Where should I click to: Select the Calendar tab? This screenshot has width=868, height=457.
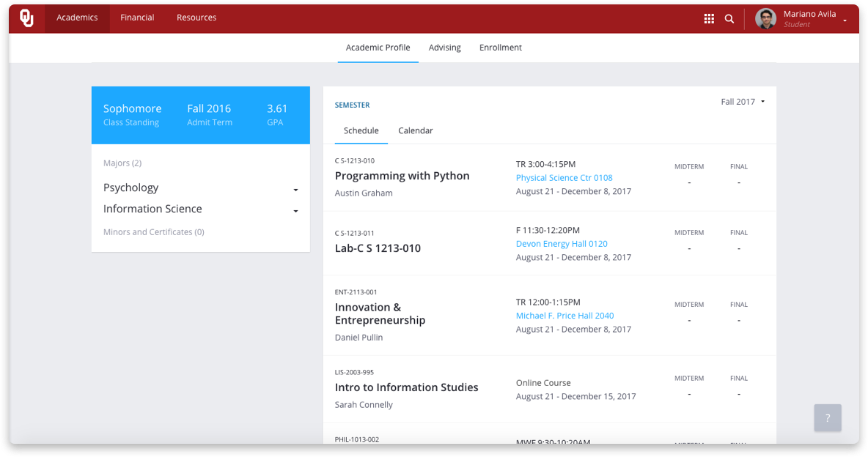pos(415,130)
